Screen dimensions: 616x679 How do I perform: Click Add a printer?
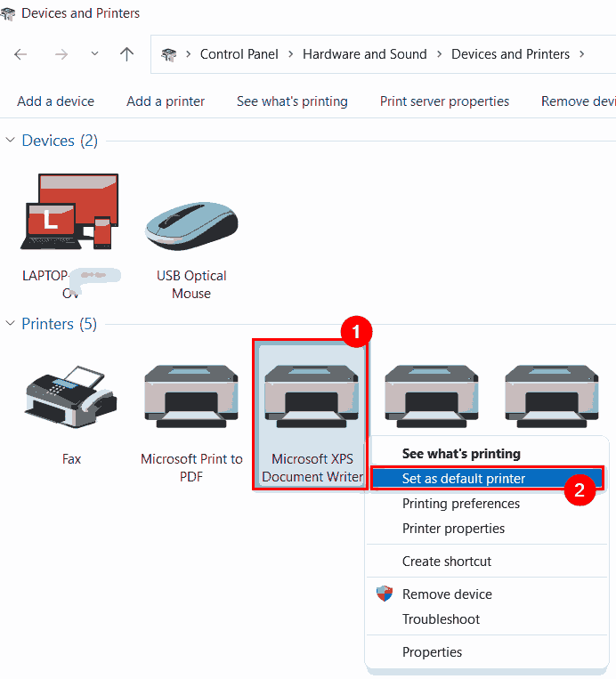pos(166,101)
